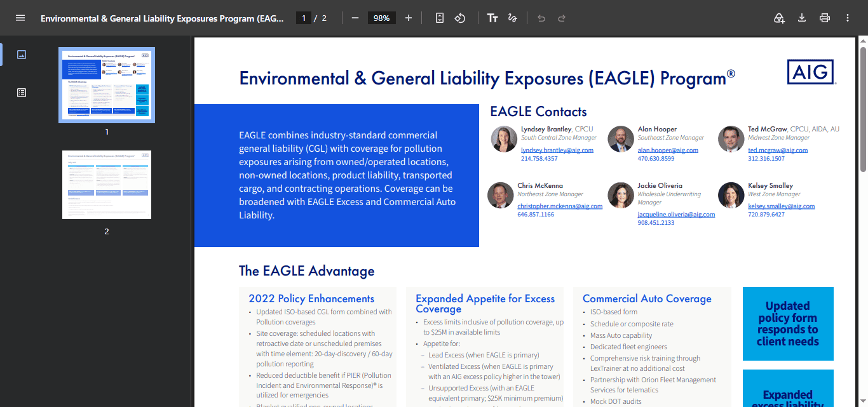
Task: Click the AIG logo
Action: click(811, 72)
